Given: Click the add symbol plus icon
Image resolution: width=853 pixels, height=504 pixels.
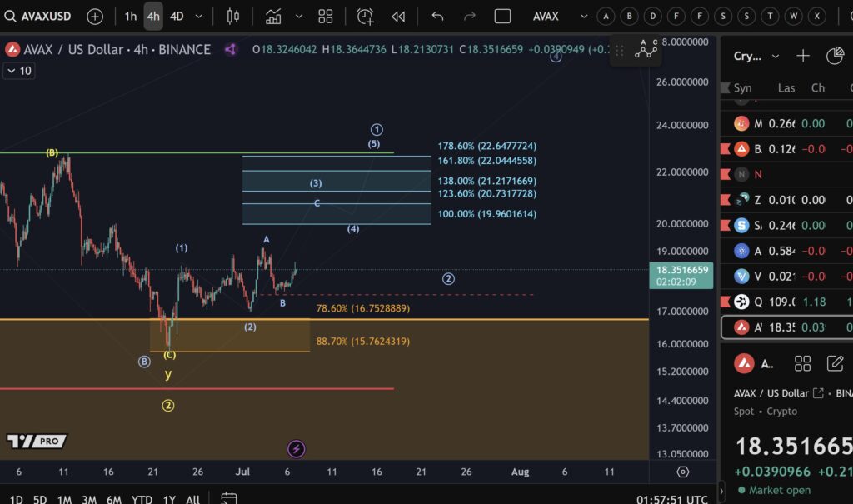Looking at the screenshot, I should click(x=95, y=17).
